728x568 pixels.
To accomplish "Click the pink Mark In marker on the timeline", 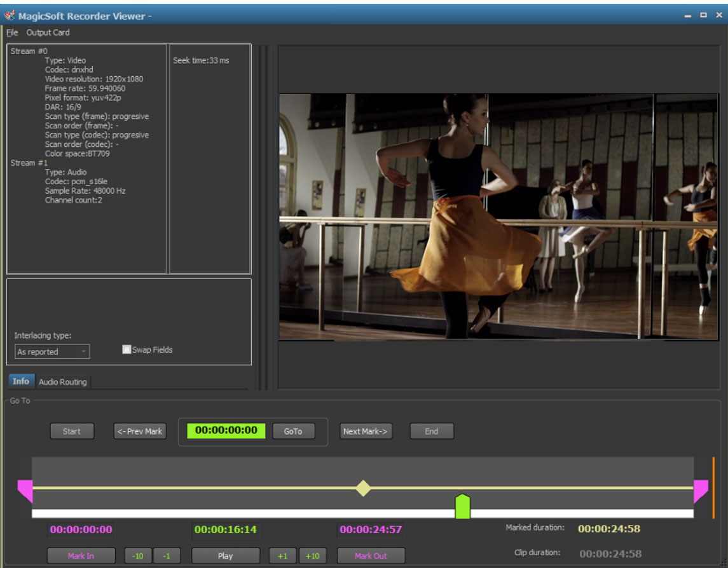I will point(25,489).
